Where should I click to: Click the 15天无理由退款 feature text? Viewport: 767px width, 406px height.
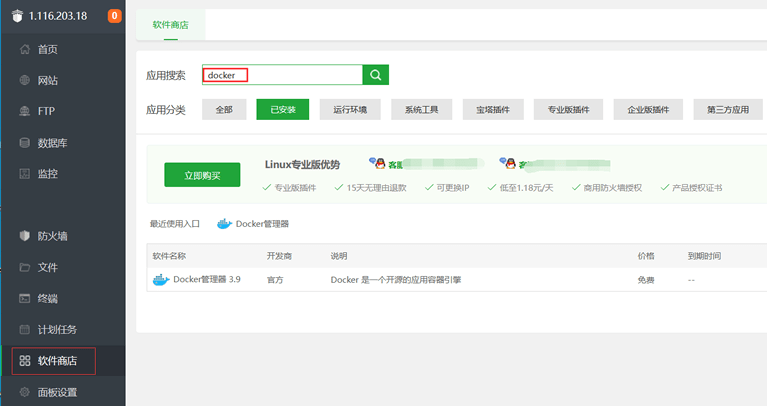click(x=377, y=188)
